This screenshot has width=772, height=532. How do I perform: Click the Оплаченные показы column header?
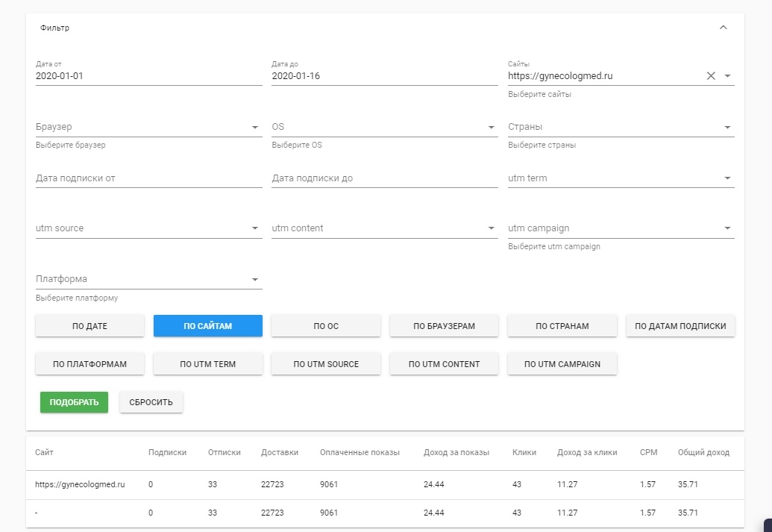[x=360, y=452]
